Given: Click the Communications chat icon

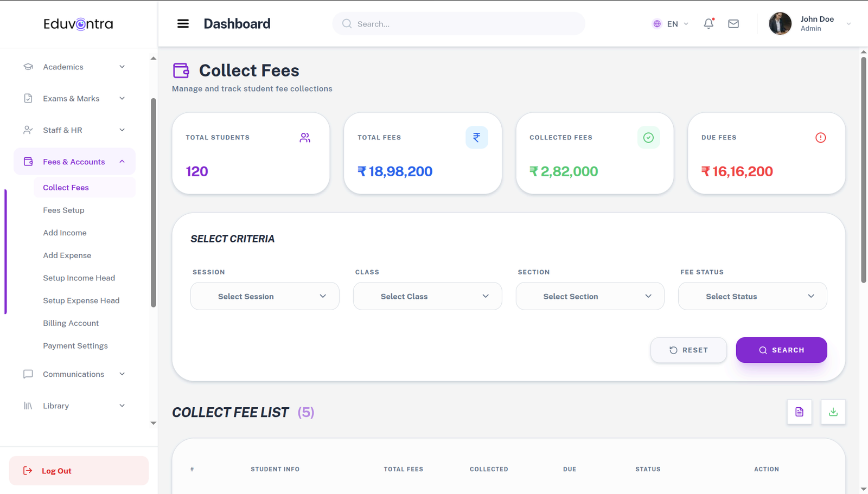Looking at the screenshot, I should (x=28, y=374).
